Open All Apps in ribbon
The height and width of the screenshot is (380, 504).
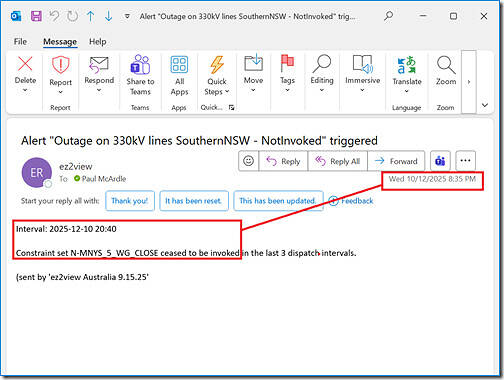pos(179,75)
